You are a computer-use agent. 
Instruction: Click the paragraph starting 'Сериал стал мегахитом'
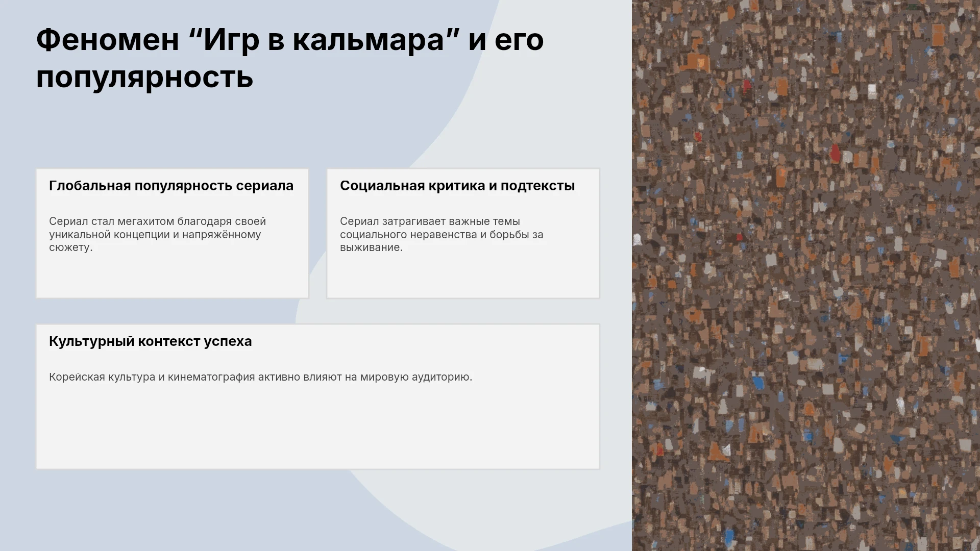[157, 234]
